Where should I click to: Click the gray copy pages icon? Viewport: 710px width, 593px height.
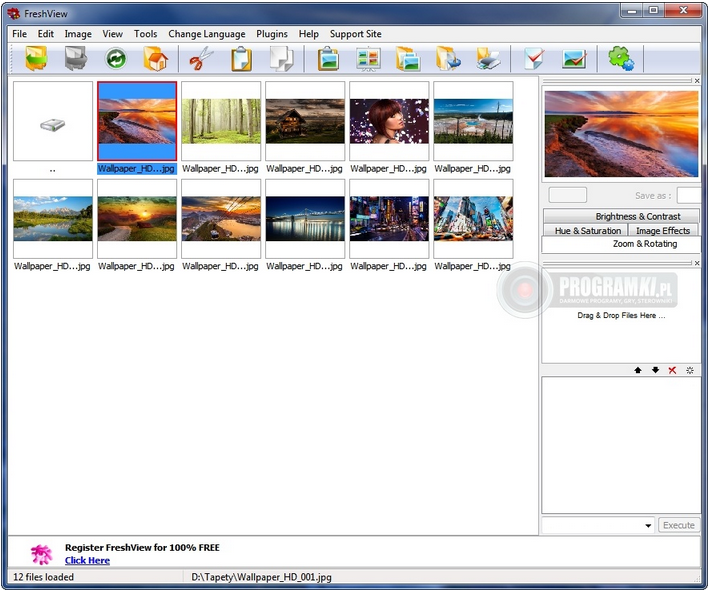pos(281,59)
